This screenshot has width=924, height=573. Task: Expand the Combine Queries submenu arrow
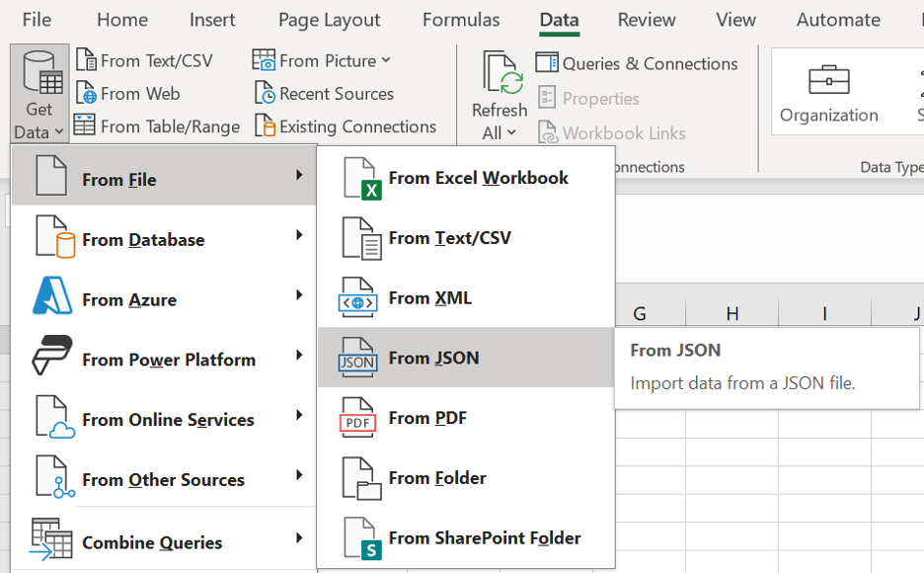coord(299,537)
